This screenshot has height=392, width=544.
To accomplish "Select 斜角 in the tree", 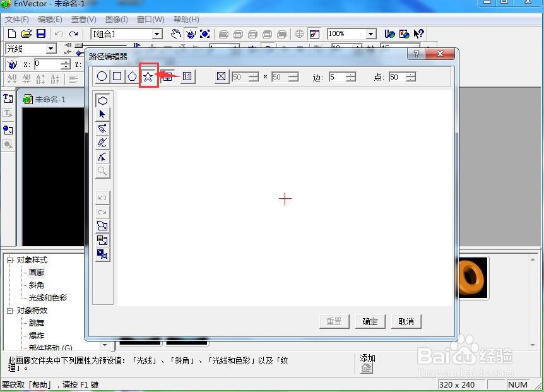I will coord(37,285).
